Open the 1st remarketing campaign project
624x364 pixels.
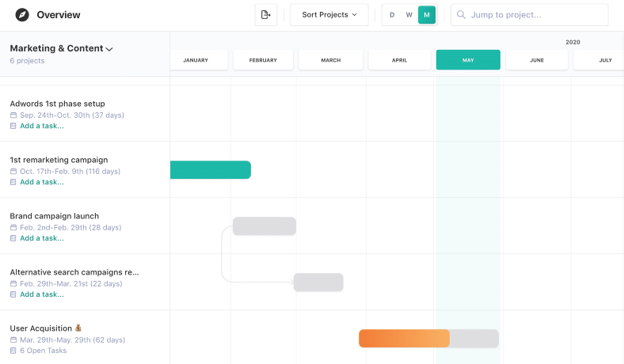click(59, 160)
